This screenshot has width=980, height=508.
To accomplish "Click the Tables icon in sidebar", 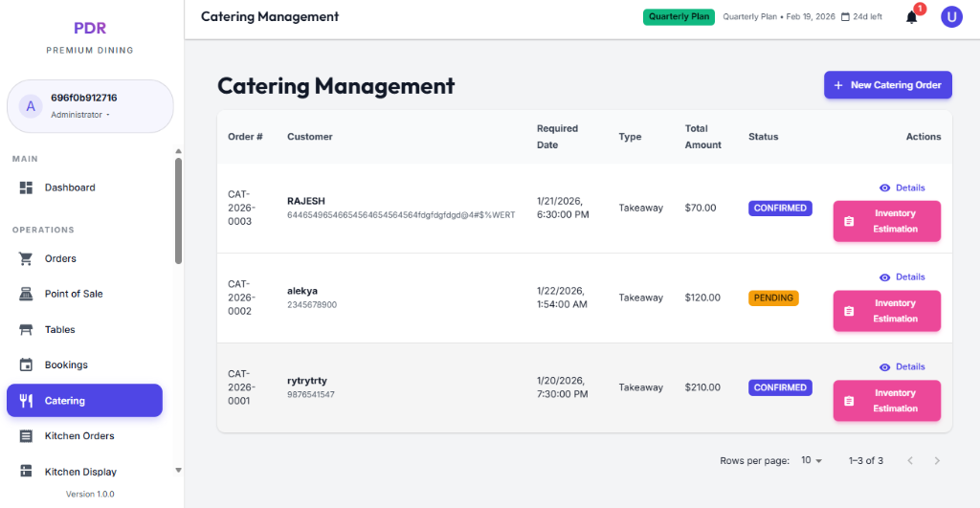I will [27, 329].
